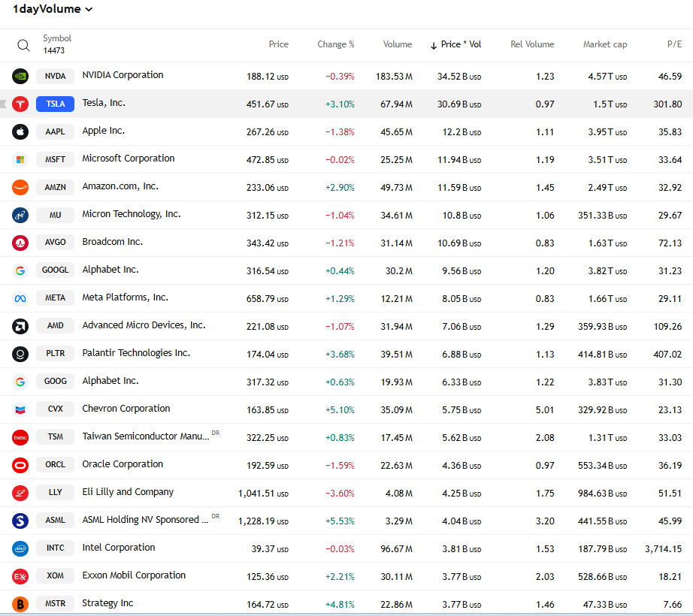
Task: Click the GOOG row Google logo
Action: [20, 382]
